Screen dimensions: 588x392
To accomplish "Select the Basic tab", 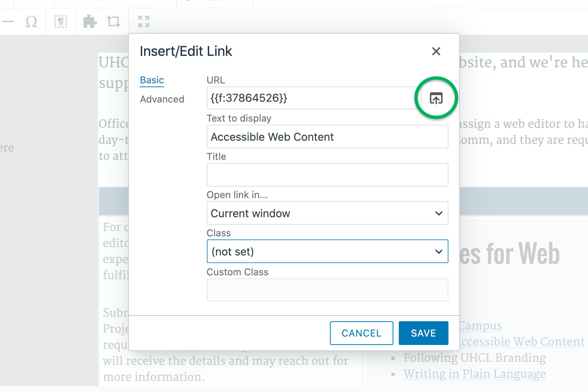I will [x=151, y=80].
